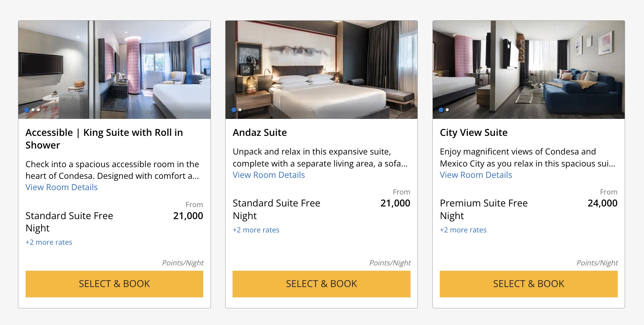Select & Book the Andaz Suite

tap(321, 284)
